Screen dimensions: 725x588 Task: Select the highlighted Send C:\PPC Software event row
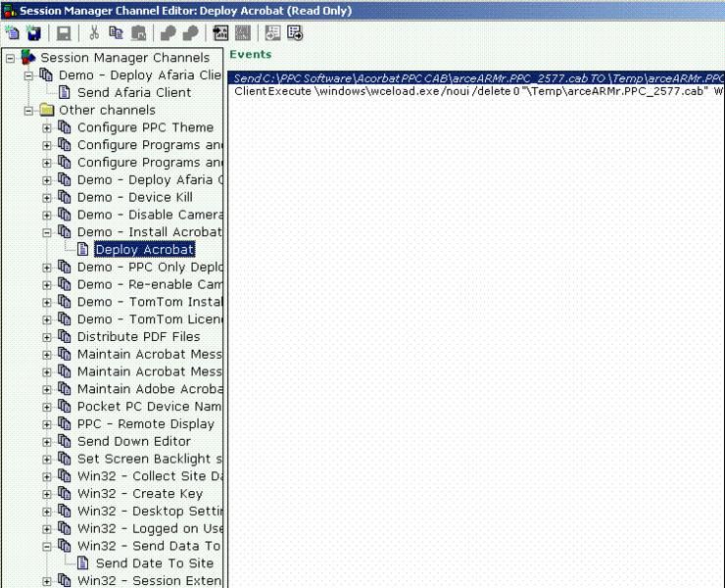476,78
